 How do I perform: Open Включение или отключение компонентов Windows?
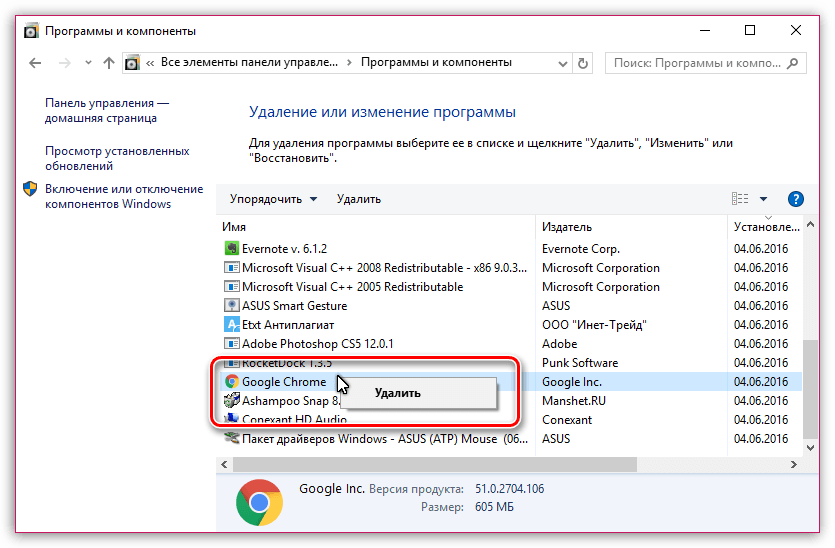(x=123, y=196)
